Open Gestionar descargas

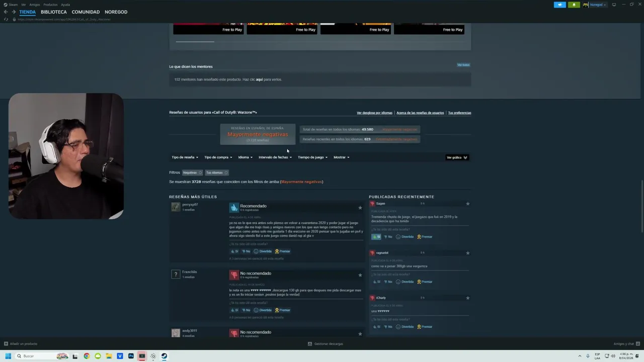(326, 344)
